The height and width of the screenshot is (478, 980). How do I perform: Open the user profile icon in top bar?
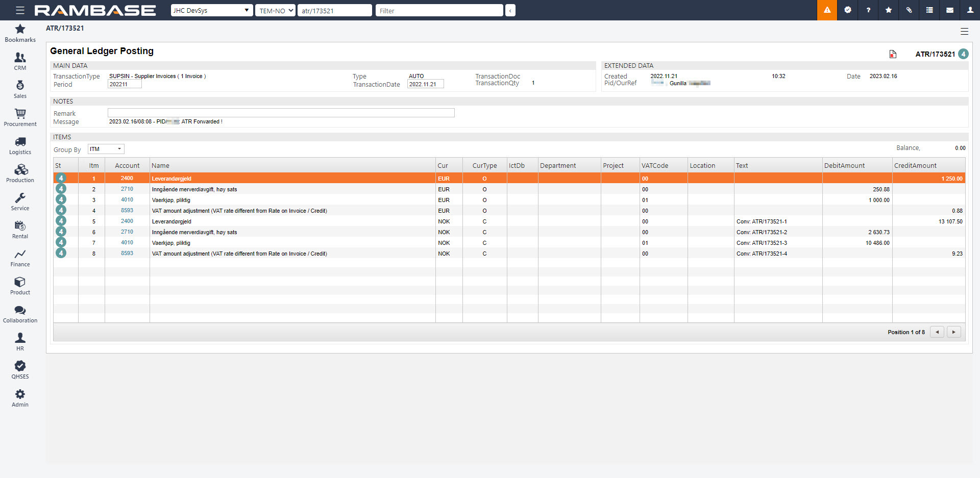coord(970,10)
